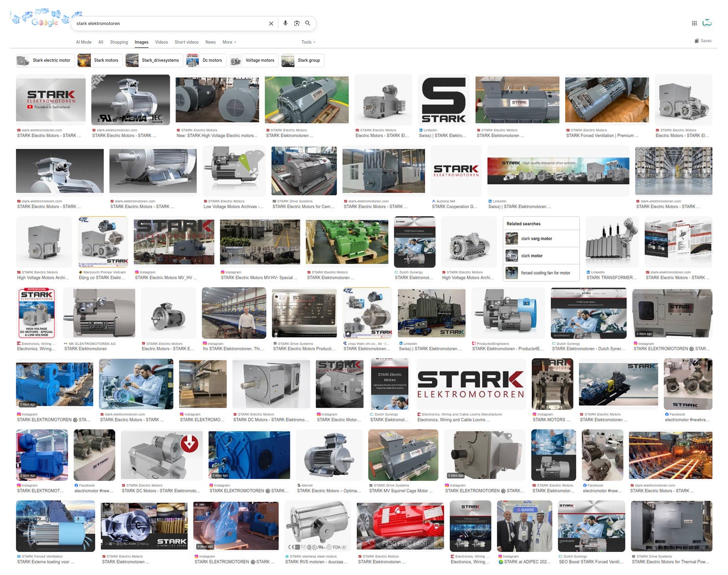Open 'STARK RVS motoren - duurzaa...' result
Screen dimensions: 728x575
(x=316, y=562)
